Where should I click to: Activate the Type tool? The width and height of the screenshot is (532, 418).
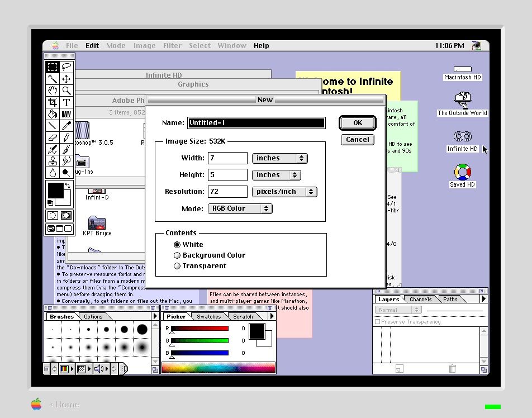pyautogui.click(x=67, y=102)
